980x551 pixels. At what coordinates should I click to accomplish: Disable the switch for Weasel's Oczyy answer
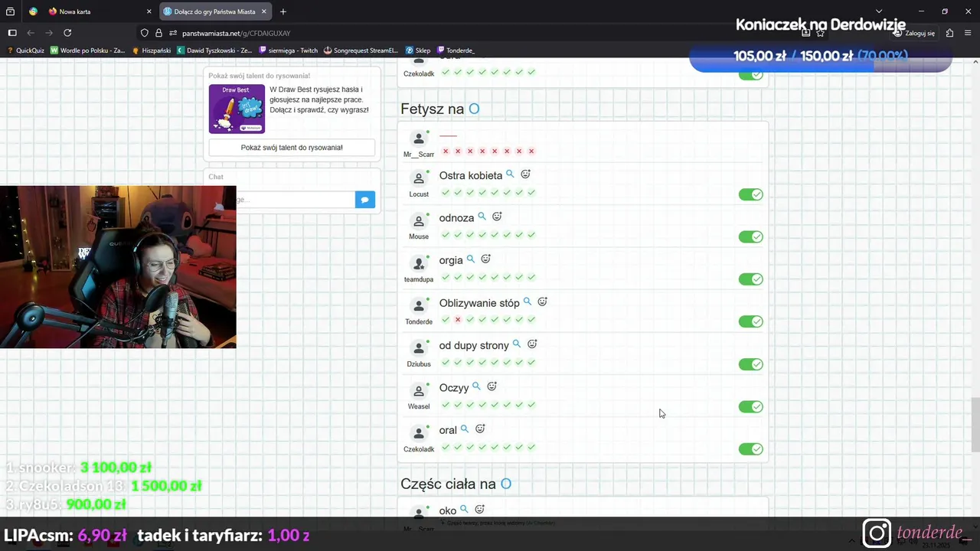point(751,406)
